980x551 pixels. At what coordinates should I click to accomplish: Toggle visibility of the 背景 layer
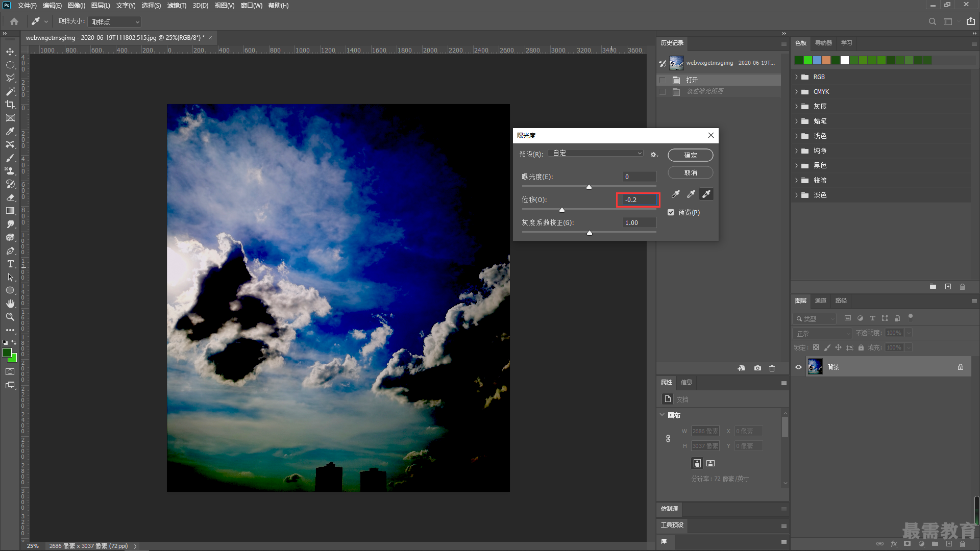pos(798,367)
